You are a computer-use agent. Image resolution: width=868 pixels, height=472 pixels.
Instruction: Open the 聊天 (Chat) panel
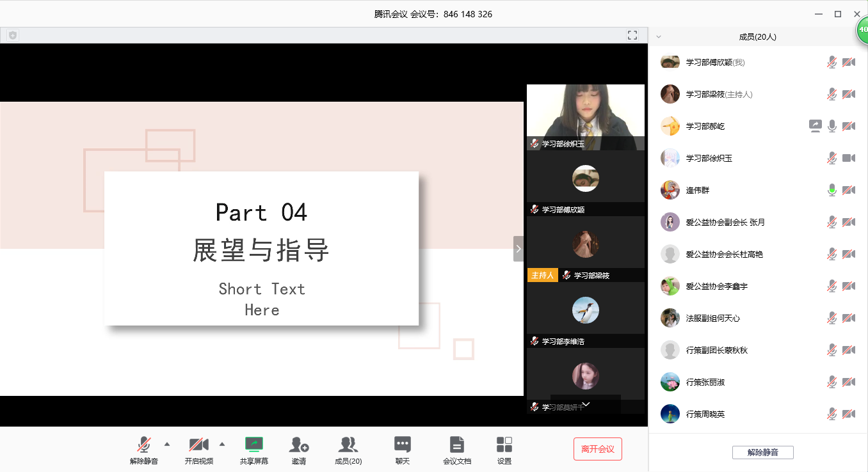[402, 444]
